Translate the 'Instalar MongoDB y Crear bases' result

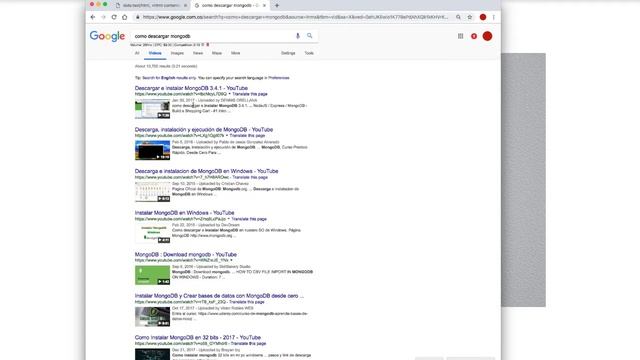[247, 302]
